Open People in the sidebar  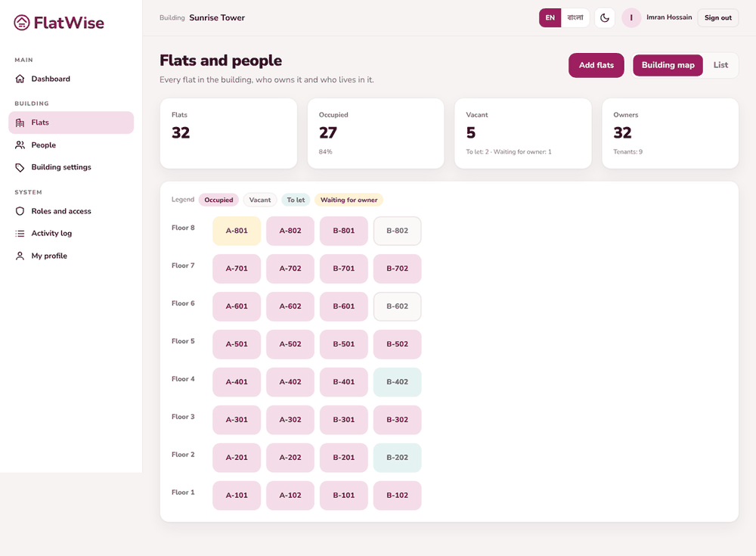pos(71,144)
